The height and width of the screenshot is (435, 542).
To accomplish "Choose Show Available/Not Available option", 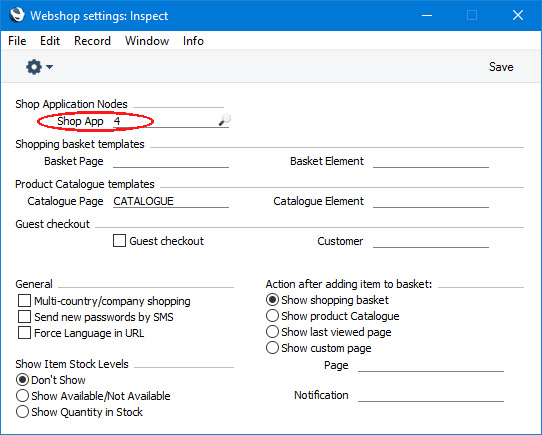I will pos(22,396).
